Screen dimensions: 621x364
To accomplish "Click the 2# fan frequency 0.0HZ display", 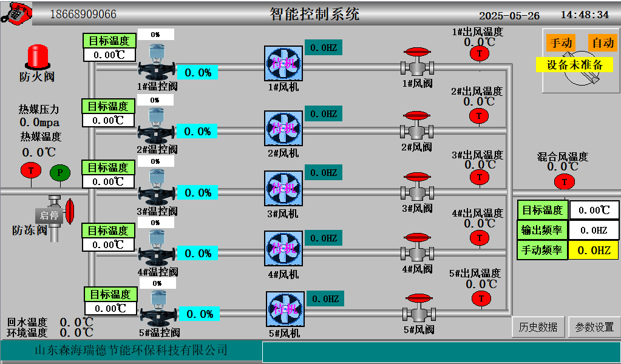I will click(324, 114).
